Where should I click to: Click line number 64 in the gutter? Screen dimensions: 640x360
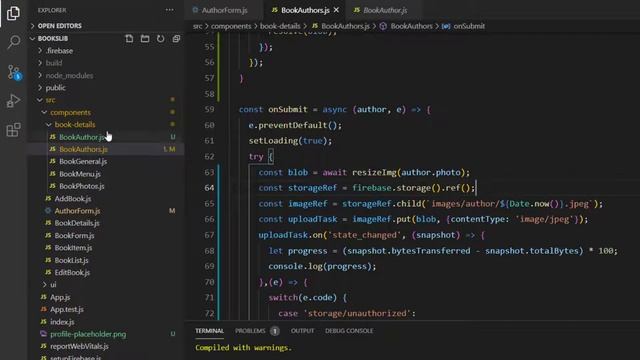(x=209, y=188)
